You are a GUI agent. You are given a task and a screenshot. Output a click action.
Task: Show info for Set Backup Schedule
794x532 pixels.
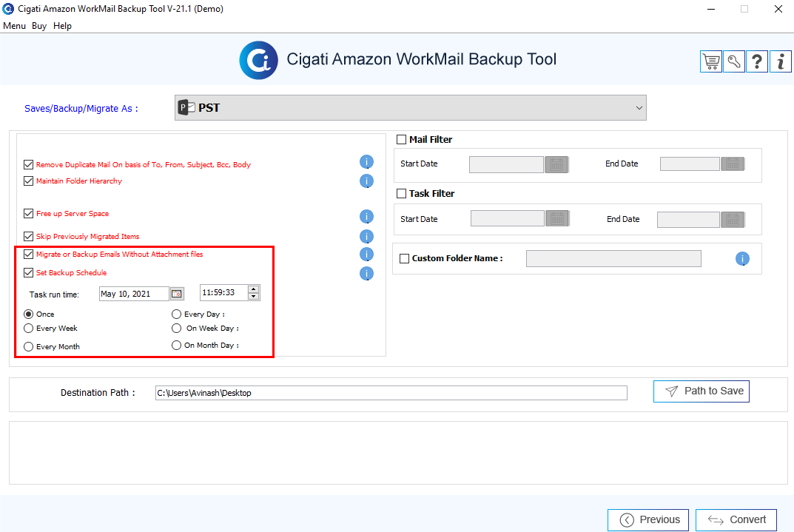(x=366, y=273)
